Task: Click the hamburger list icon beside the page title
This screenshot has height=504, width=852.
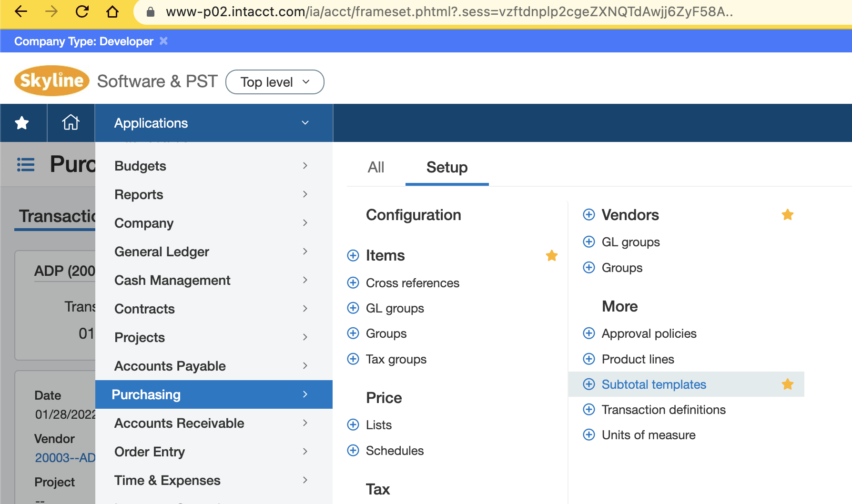Action: click(25, 164)
